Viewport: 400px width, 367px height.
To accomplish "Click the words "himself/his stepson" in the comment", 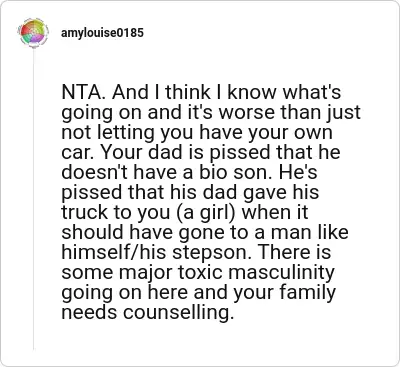I will coord(155,252).
